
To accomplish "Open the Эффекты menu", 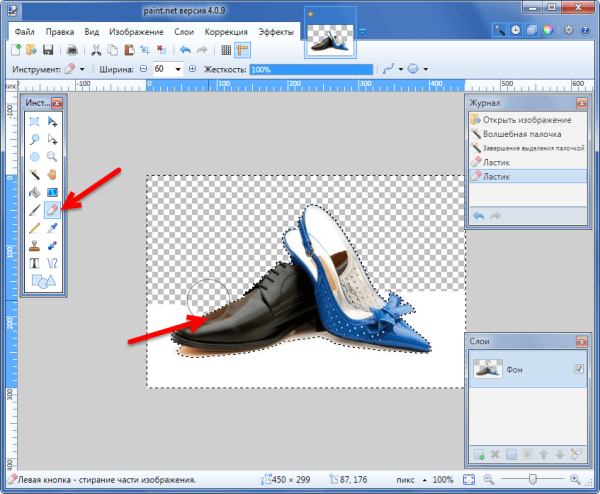I will pyautogui.click(x=276, y=32).
